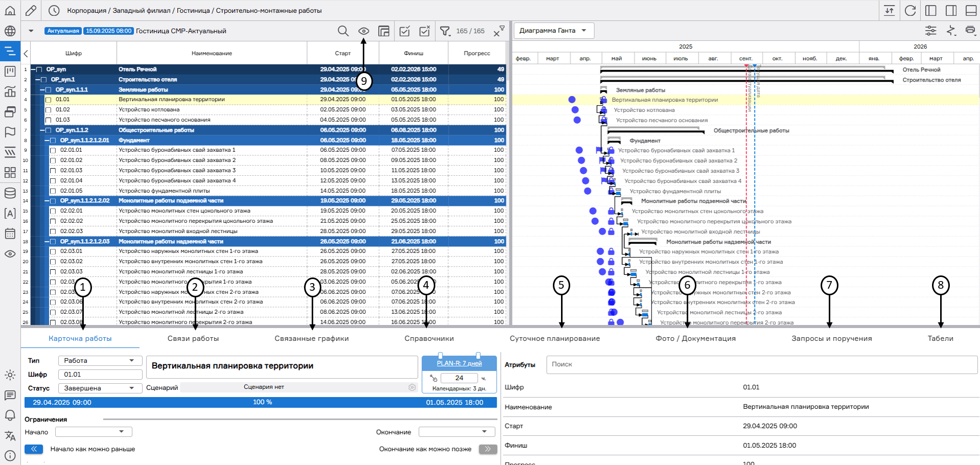Viewport: 980px width, 465px height.
Task: Tick the checkbox for task 02.01.01
Action: tap(53, 150)
